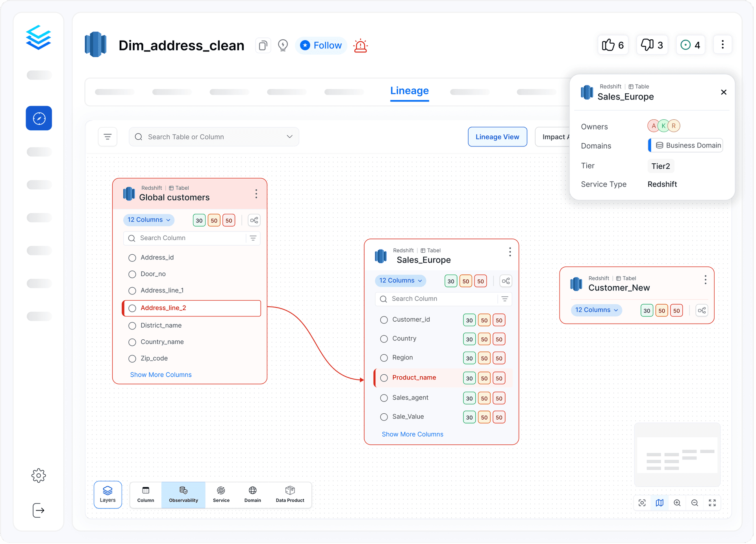This screenshot has height=544, width=756.
Task: Toggle the minimap icon in canvas controls
Action: (660, 503)
